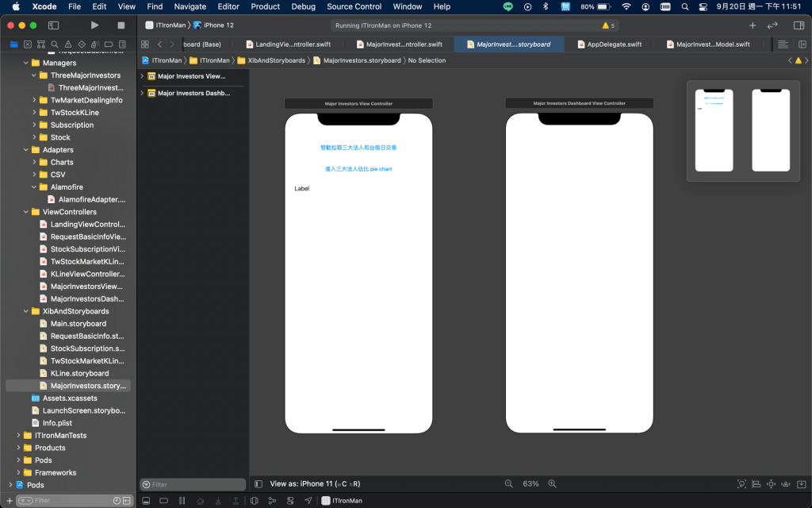Open the warnings count in activity bar
The height and width of the screenshot is (508, 812).
click(608, 25)
